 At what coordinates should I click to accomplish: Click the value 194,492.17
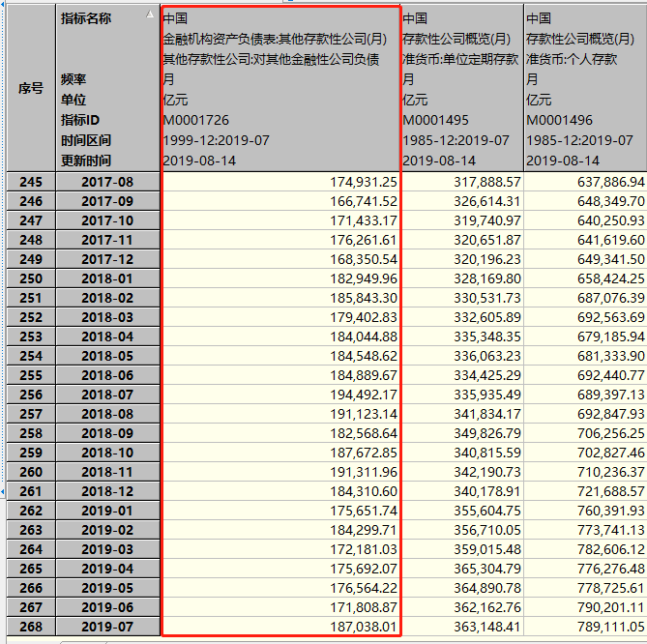pyautogui.click(x=363, y=395)
